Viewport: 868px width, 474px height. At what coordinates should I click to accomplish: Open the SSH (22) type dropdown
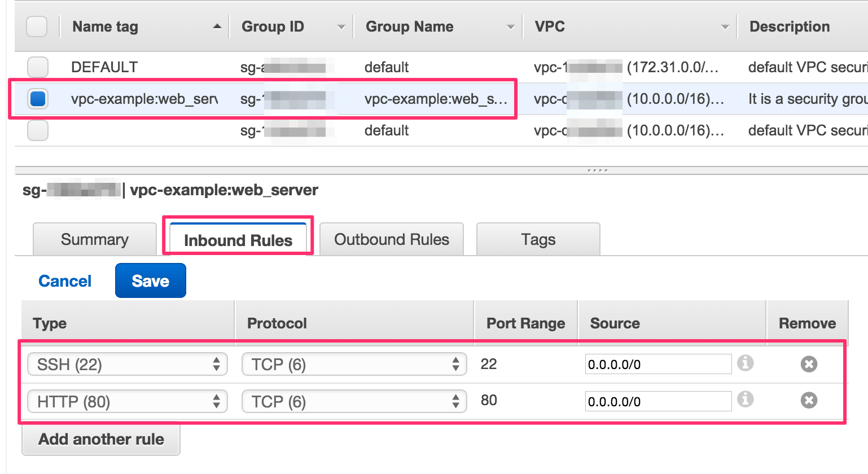[x=127, y=365]
